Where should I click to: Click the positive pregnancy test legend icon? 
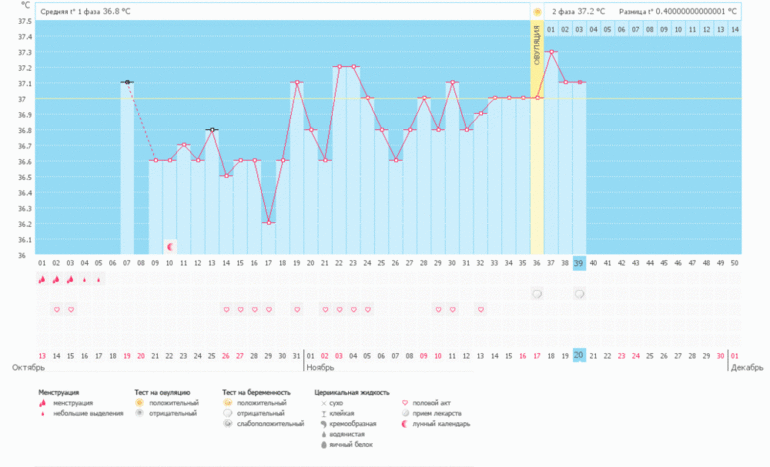coord(227,403)
